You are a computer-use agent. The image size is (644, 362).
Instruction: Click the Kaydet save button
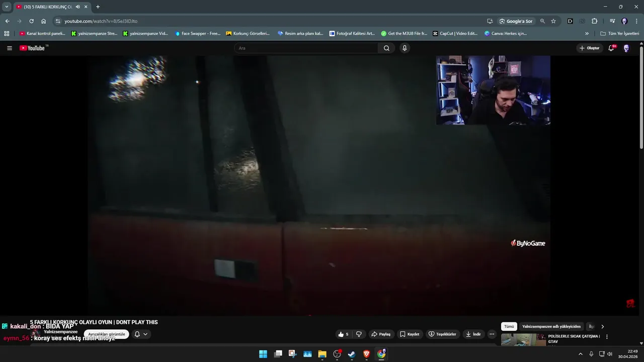coord(409,334)
